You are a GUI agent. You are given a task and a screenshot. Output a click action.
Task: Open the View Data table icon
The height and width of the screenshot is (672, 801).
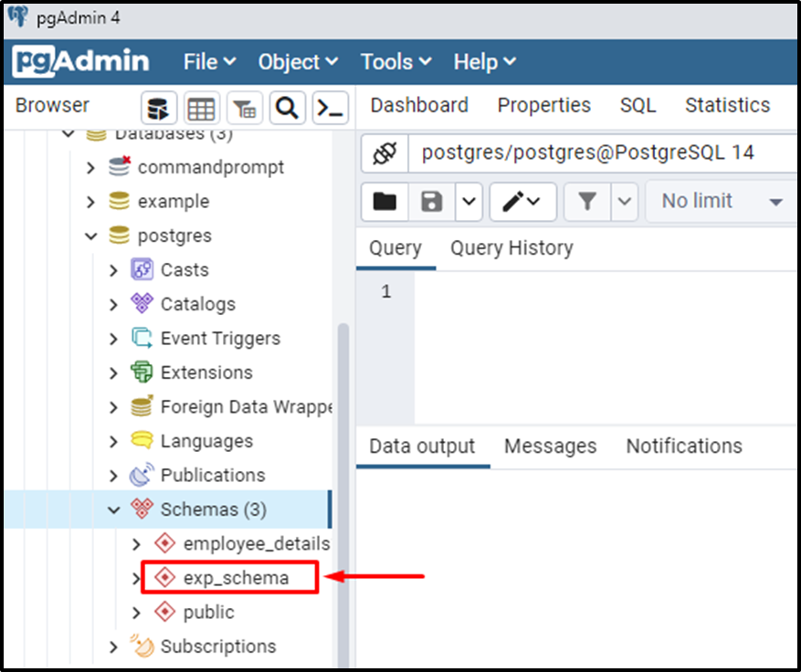click(201, 108)
